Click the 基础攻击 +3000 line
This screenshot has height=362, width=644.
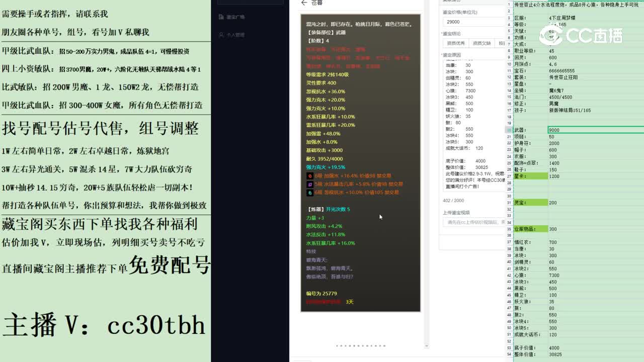point(325,150)
